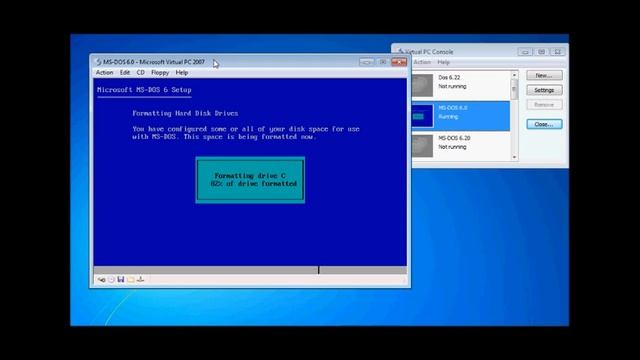Click the Close... button in Console
This screenshot has height=360, width=640.
pyautogui.click(x=544, y=124)
